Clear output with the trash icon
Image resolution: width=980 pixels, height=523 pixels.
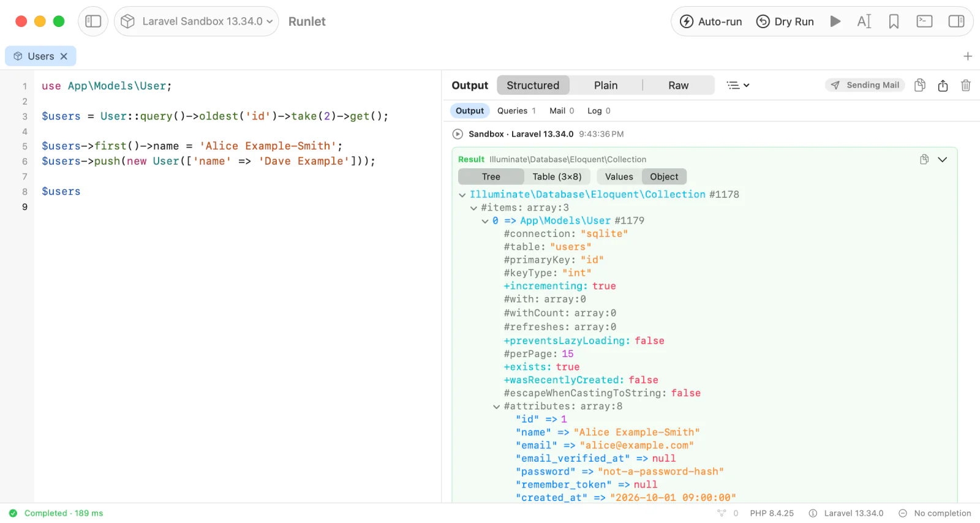[x=966, y=85]
